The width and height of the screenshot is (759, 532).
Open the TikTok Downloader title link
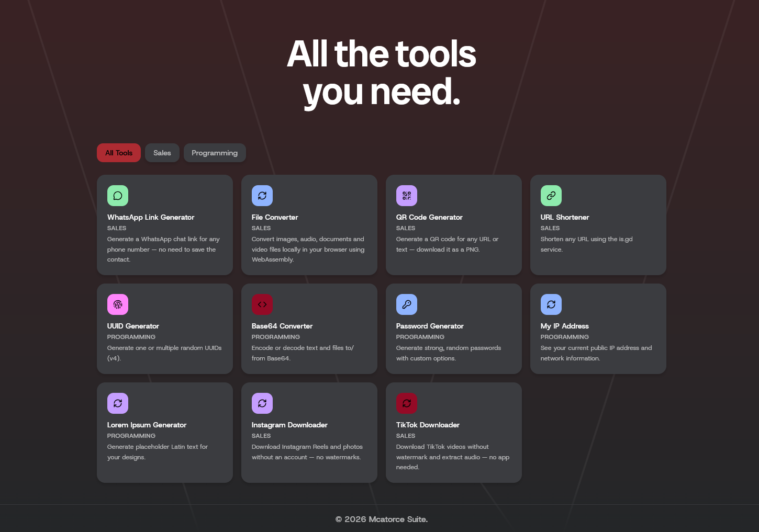coord(428,425)
